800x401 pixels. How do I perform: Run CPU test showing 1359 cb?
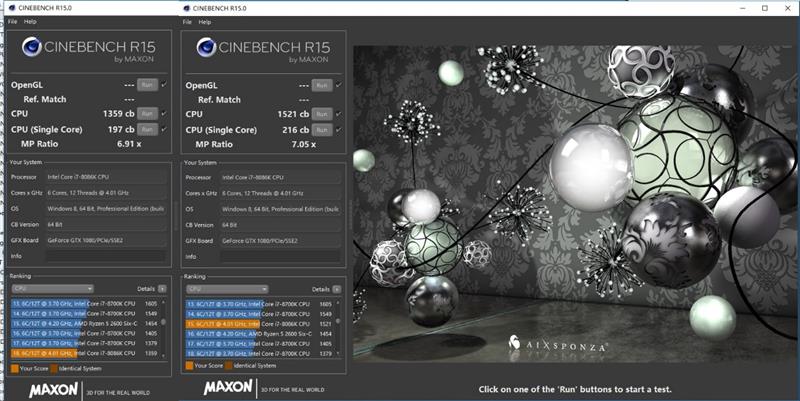click(147, 113)
